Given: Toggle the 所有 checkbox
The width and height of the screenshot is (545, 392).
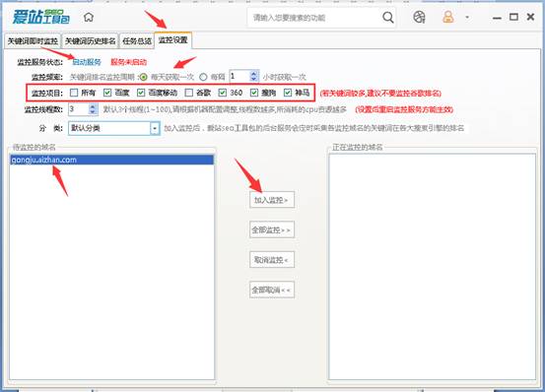Looking at the screenshot, I should point(74,93).
